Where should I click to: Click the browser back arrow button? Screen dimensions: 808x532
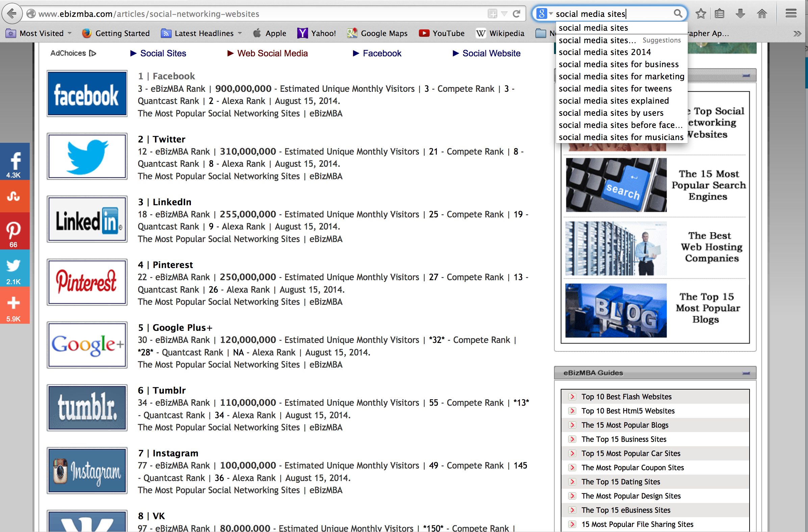coord(12,14)
